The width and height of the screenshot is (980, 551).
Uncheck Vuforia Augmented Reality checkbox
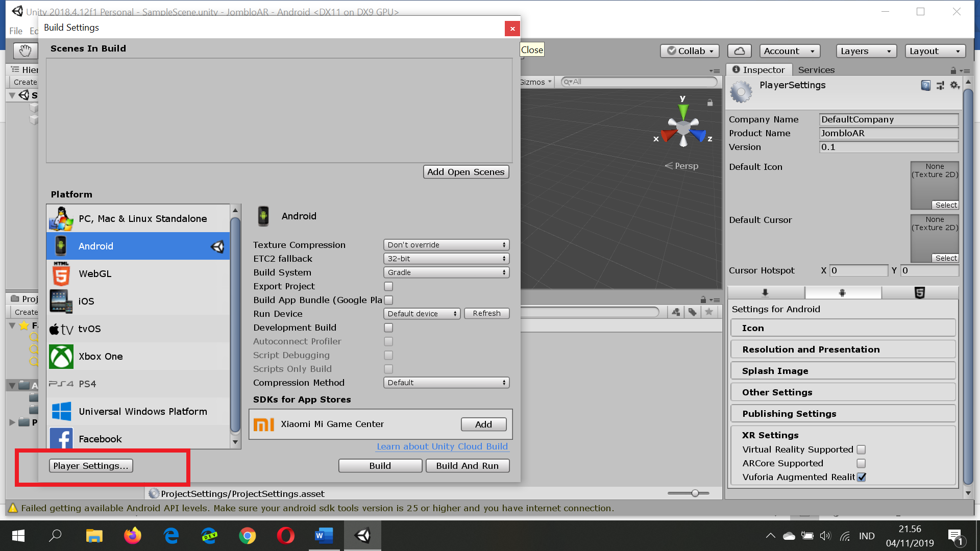[x=861, y=477]
